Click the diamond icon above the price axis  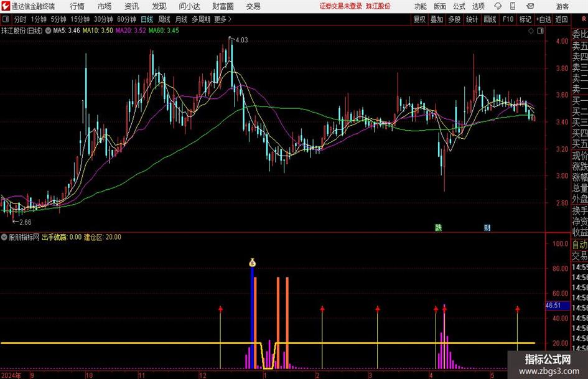pos(531,31)
